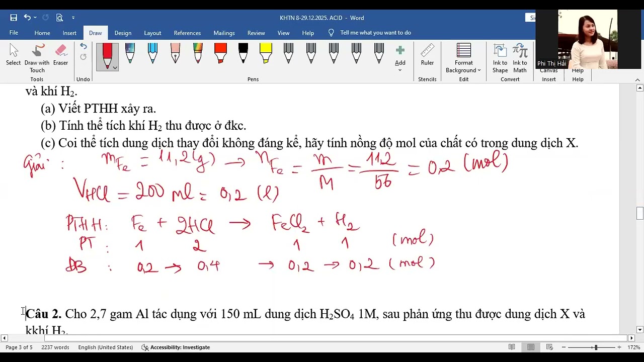Click the 'Câu 2.' heading text

coord(44,314)
